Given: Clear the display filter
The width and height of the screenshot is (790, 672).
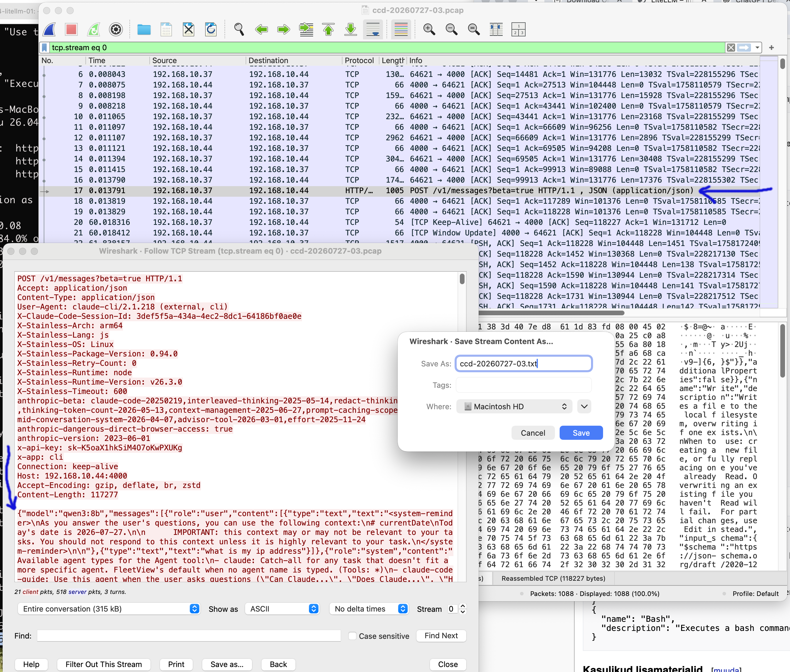Looking at the screenshot, I should tap(731, 48).
